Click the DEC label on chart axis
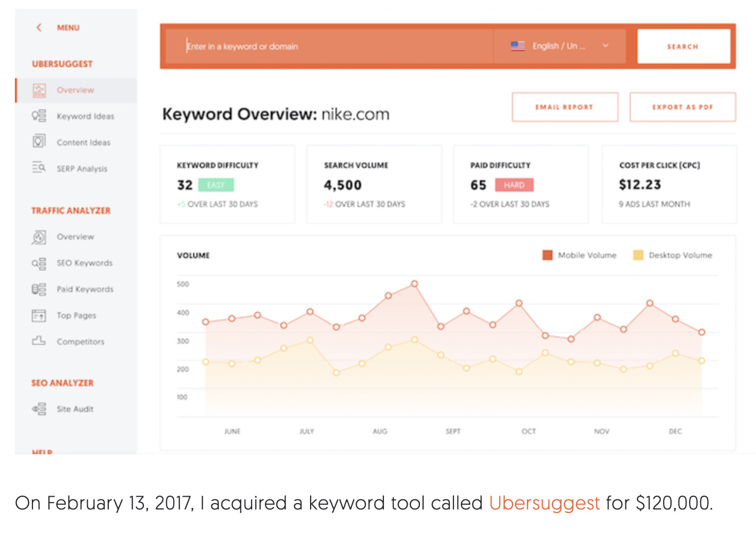The width and height of the screenshot is (756, 536). [x=675, y=431]
